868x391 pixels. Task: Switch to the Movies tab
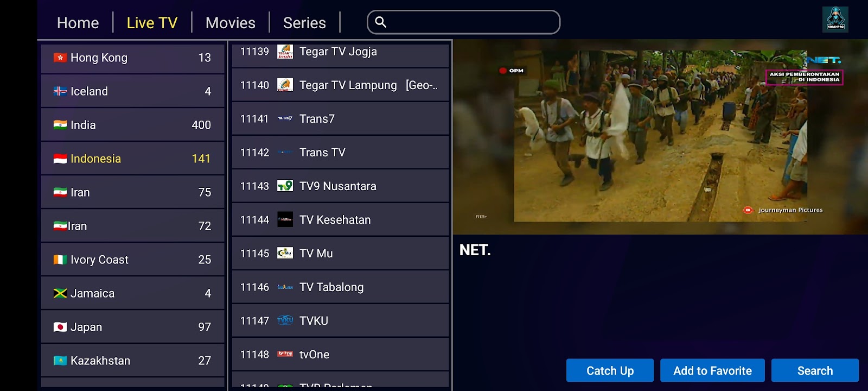coord(231,23)
